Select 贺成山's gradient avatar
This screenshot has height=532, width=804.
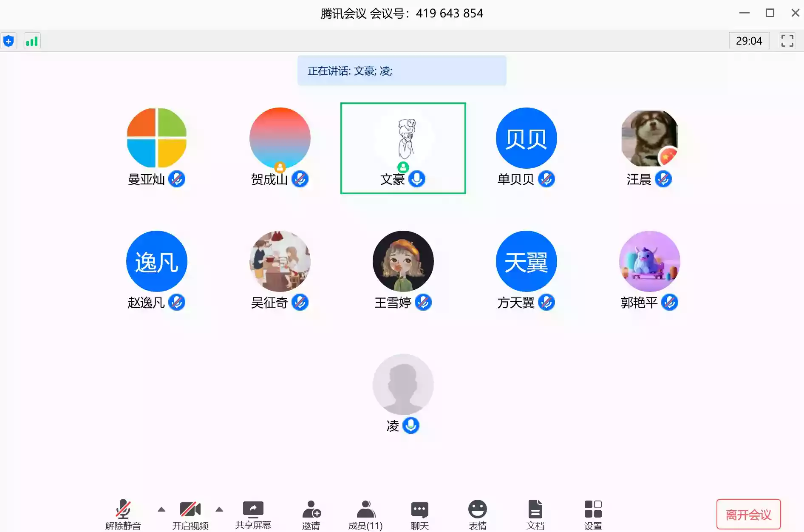(280, 138)
